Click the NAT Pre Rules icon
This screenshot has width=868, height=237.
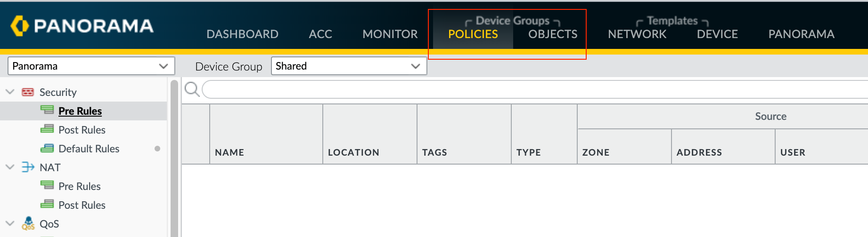tap(47, 185)
